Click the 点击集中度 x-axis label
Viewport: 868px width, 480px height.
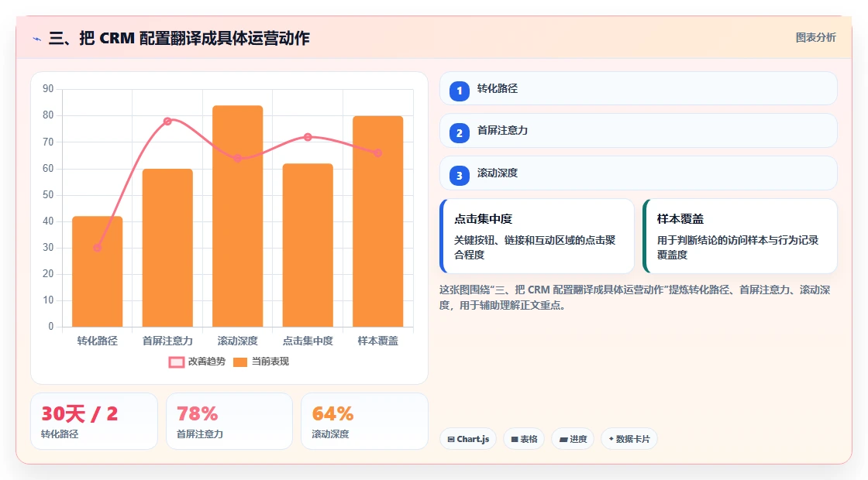(308, 341)
